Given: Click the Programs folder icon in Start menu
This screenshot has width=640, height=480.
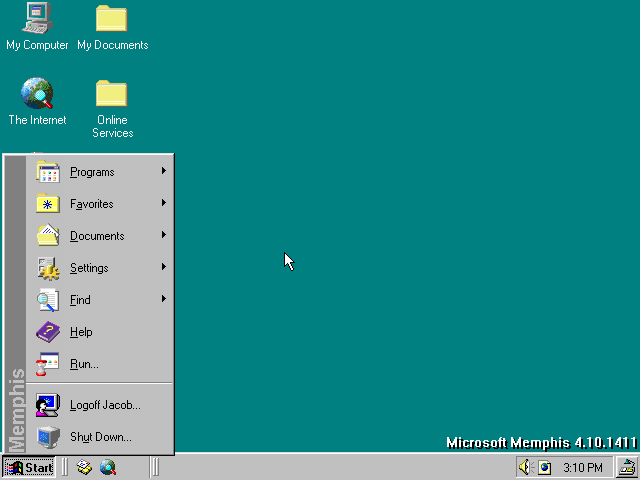Looking at the screenshot, I should [48, 172].
